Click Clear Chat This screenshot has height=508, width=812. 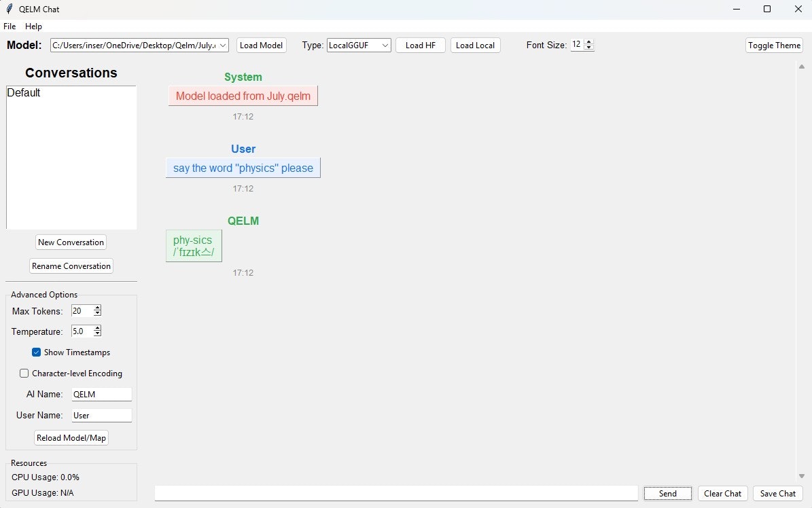coord(722,493)
